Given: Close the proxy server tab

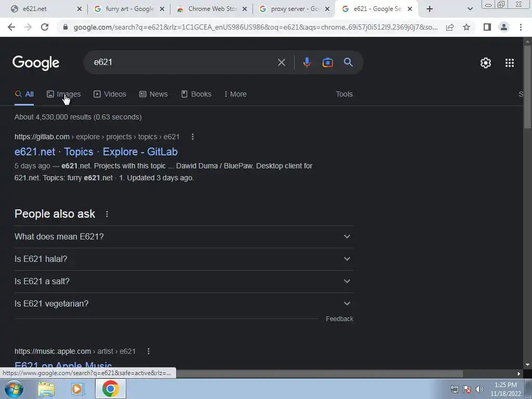Looking at the screenshot, I should [x=327, y=9].
